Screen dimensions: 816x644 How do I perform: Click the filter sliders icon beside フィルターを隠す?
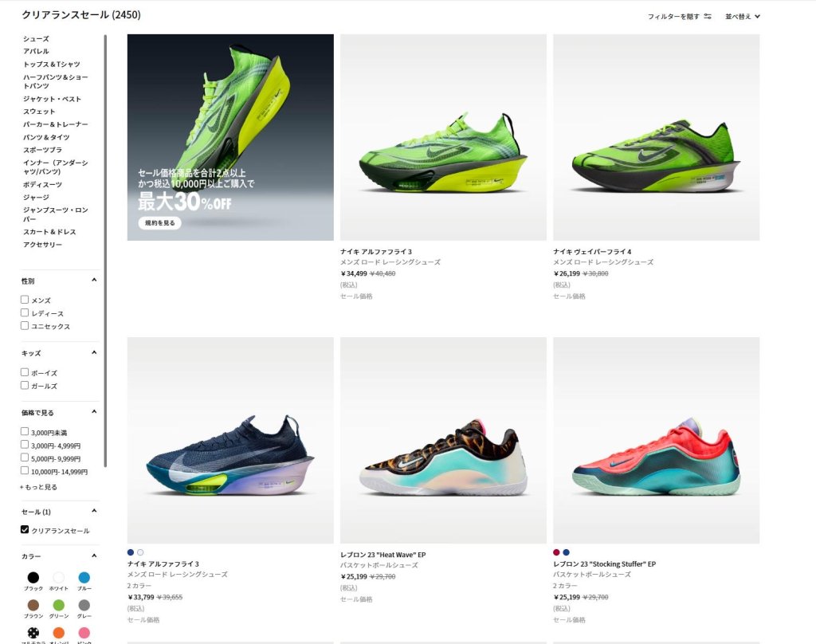[x=708, y=16]
